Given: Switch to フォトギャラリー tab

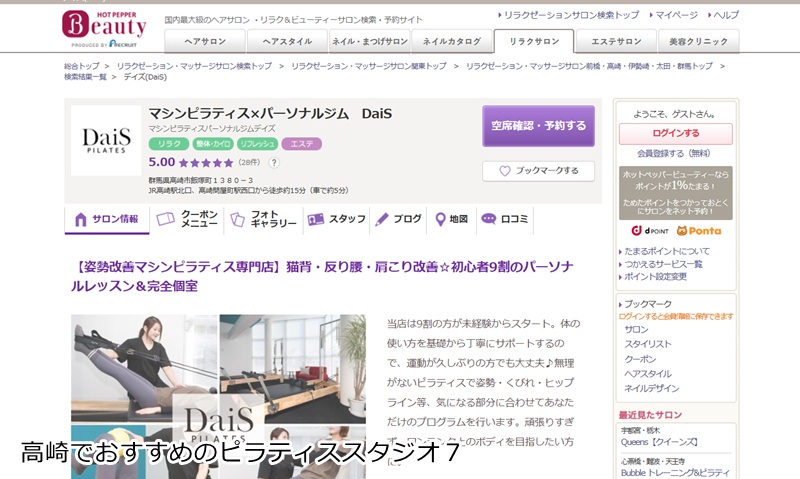Looking at the screenshot, I should click(x=264, y=219).
